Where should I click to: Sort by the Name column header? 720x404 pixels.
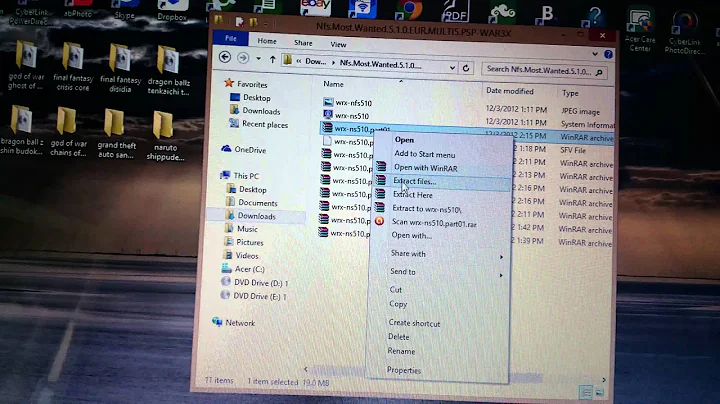(333, 84)
